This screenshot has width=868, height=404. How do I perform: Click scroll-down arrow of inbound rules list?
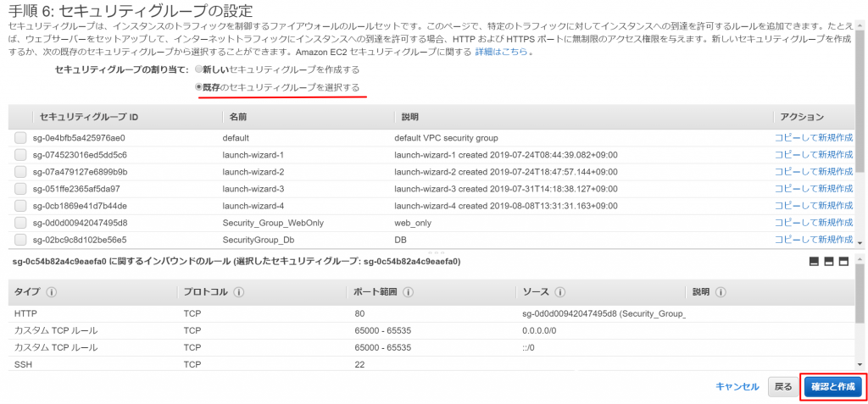[x=860, y=363]
